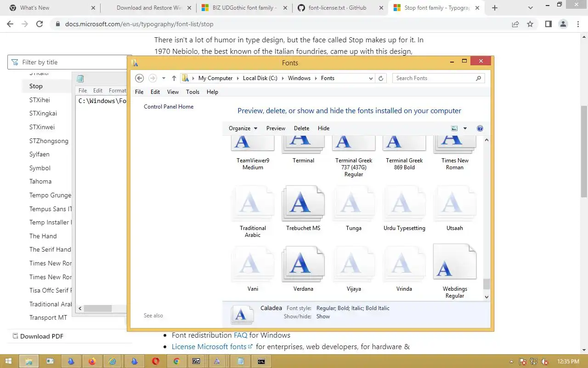
Task: Click the Fonts list vertical scrollbar thumb
Action: pyautogui.click(x=486, y=284)
